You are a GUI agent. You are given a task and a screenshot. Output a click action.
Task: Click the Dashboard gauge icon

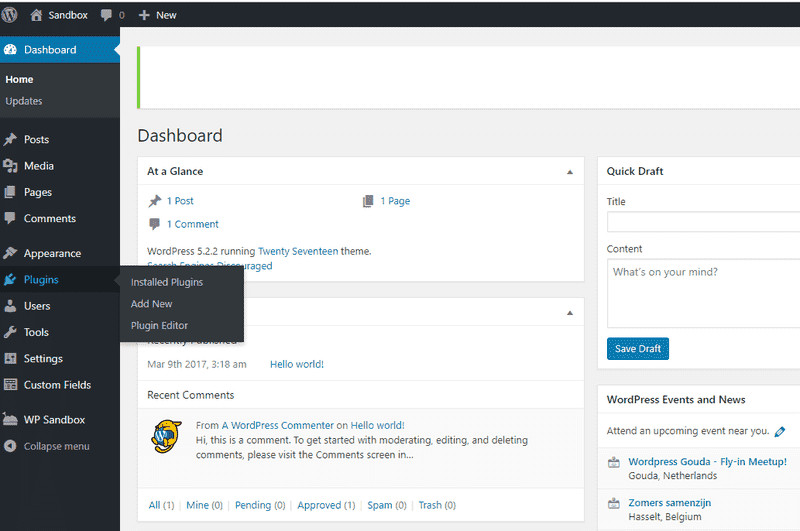click(x=10, y=49)
